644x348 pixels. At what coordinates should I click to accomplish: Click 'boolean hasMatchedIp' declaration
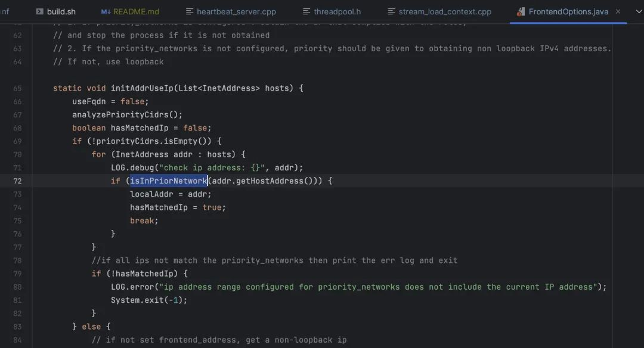(142, 128)
